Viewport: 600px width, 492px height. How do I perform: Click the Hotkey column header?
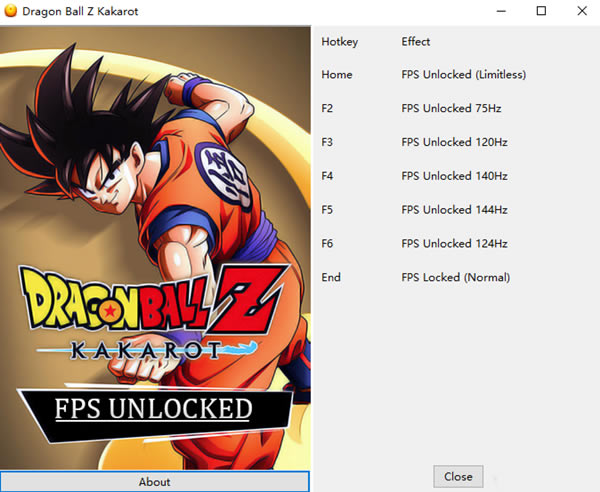pos(339,41)
